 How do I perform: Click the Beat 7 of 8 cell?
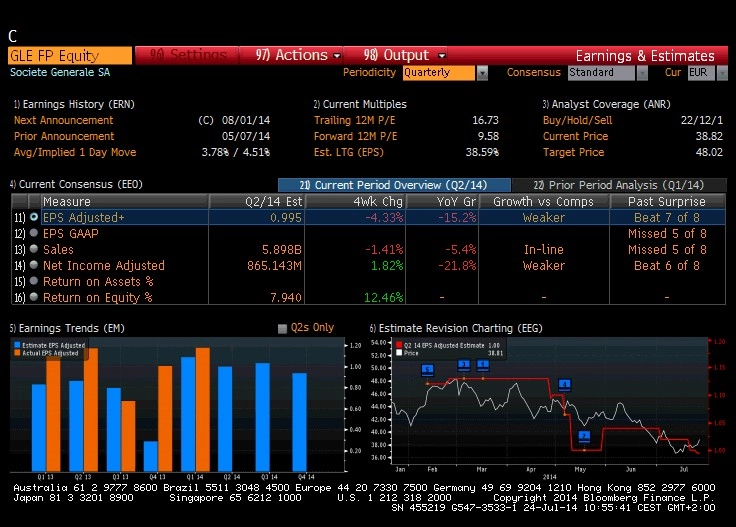pos(667,217)
